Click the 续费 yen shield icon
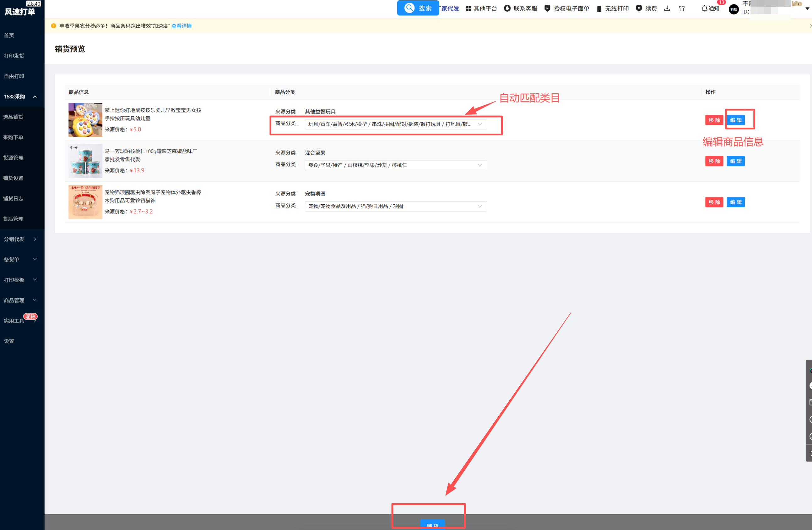812x530 pixels. pyautogui.click(x=639, y=8)
